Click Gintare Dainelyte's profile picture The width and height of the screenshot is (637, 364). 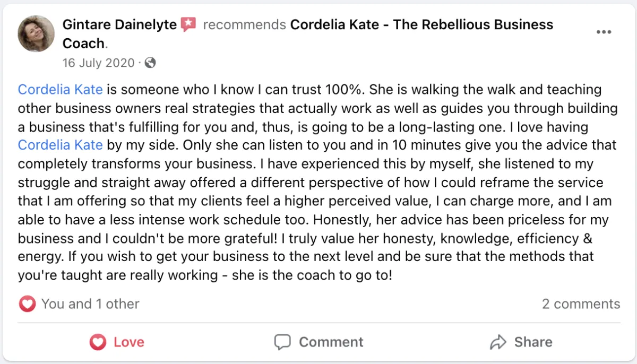coord(36,33)
